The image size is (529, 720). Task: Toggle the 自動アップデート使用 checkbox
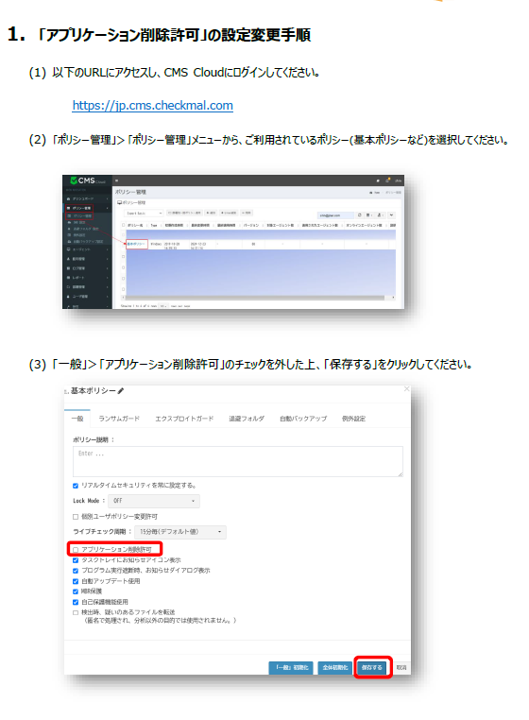coord(75,581)
